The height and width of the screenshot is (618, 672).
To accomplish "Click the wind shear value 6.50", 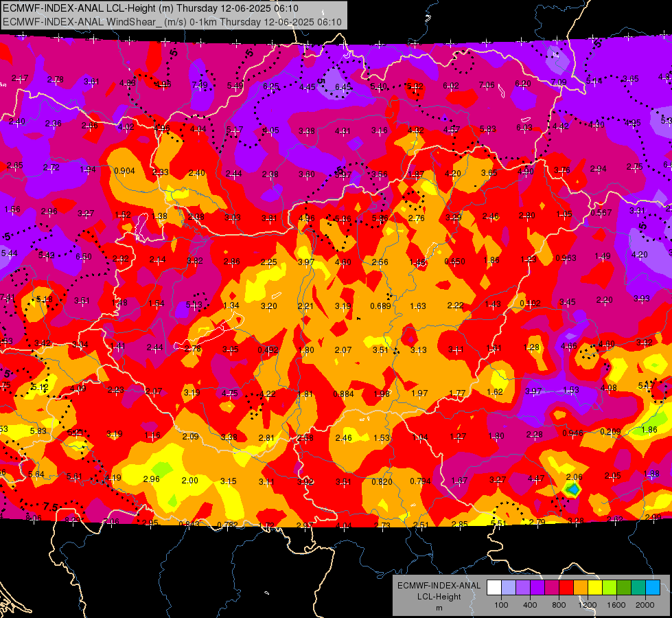I will coord(84,256).
